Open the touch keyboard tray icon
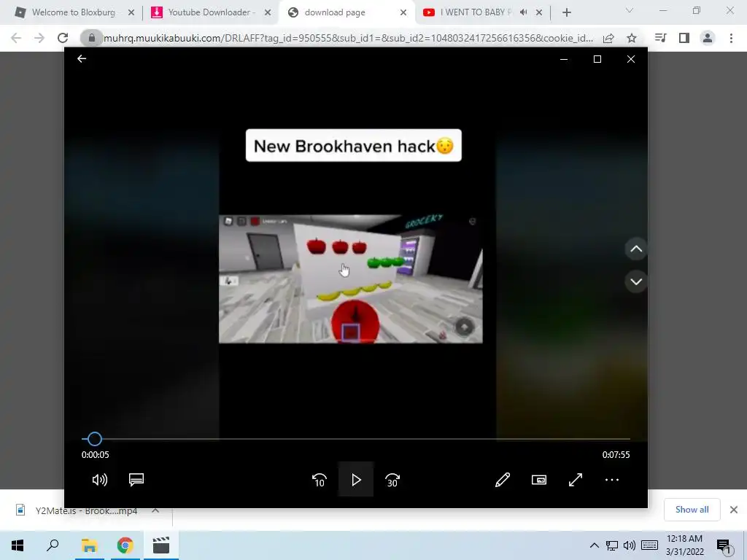747x560 pixels. pos(649,545)
